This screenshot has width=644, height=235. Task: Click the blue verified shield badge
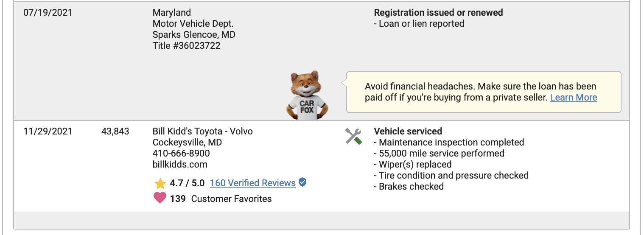pos(302,182)
